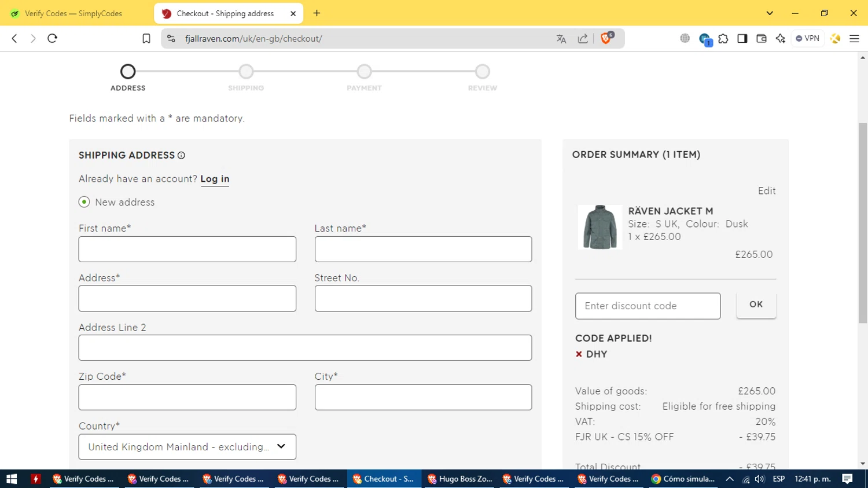Click the Address step circle
The width and height of the screenshot is (868, 488).
click(x=128, y=72)
